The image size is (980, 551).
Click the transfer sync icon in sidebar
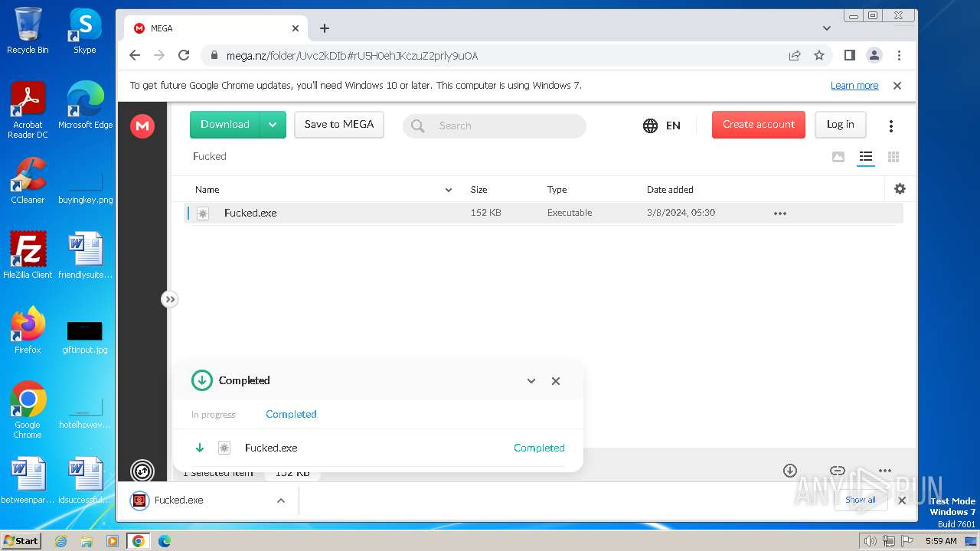point(142,471)
